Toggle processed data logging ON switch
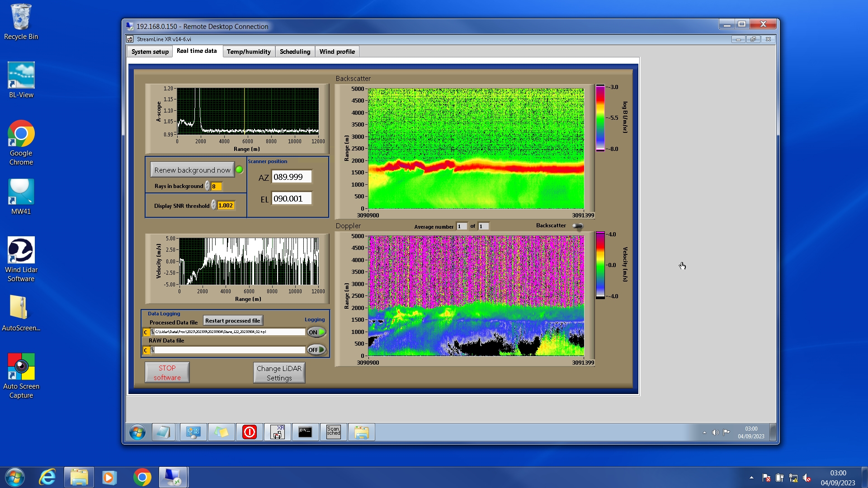This screenshot has width=868, height=488. click(316, 332)
